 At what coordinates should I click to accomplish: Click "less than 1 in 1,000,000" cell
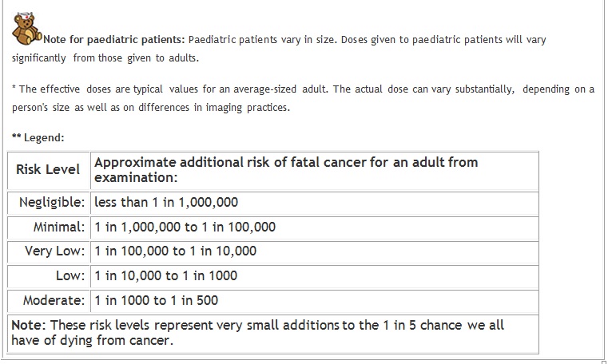pos(315,204)
